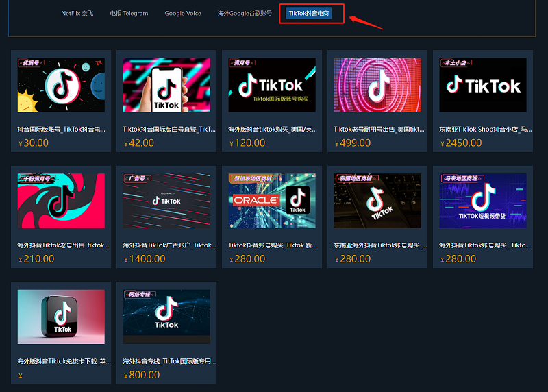This screenshot has width=548, height=392.
Task: Click the ¥30.00 price
Action: click(34, 143)
